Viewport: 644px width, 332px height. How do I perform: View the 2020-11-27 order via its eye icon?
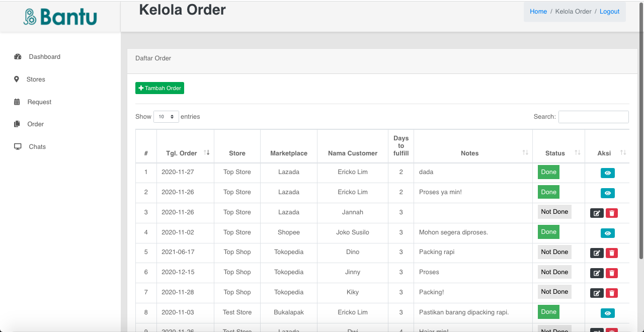(x=607, y=173)
